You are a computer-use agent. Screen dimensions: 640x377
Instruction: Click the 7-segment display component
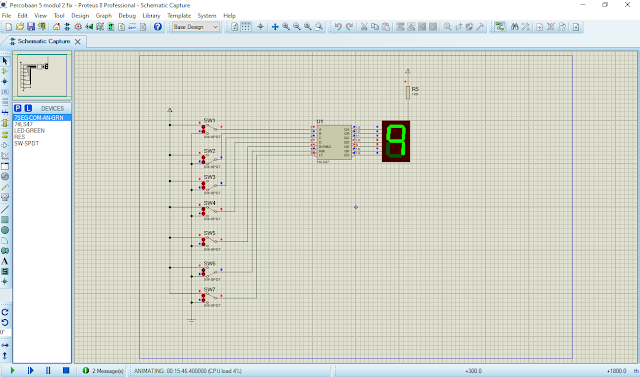pyautogui.click(x=396, y=141)
